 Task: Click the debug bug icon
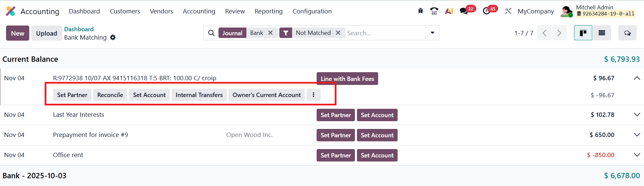coord(420,11)
